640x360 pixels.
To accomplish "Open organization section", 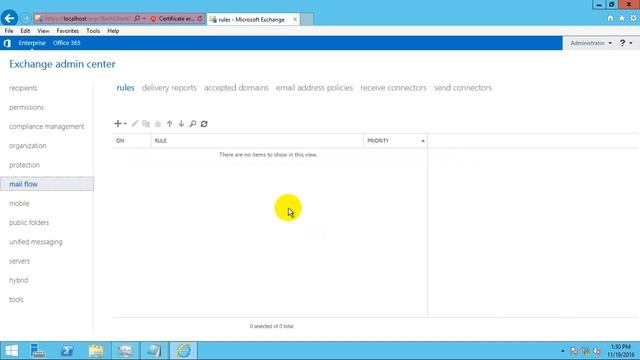I will [x=28, y=146].
